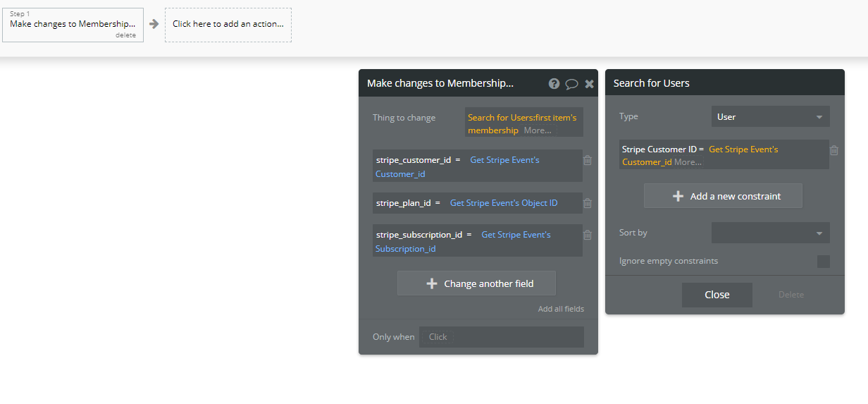Click the Add all fields link

pyautogui.click(x=561, y=309)
